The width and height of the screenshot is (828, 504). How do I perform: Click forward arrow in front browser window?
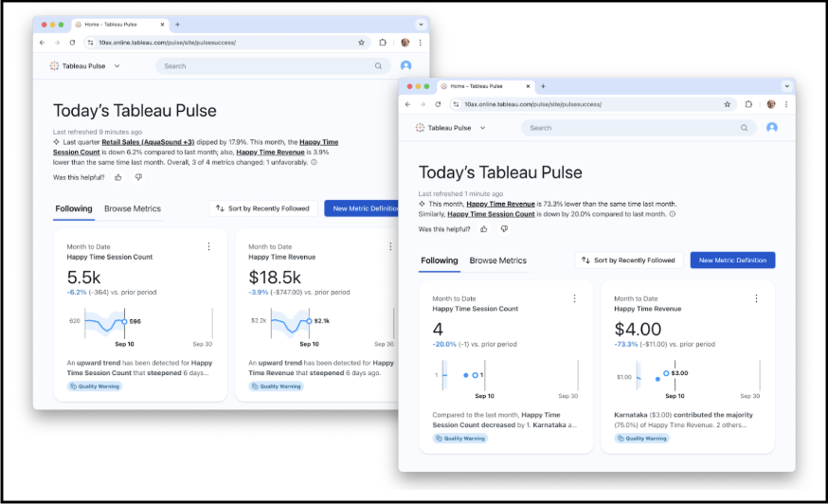[423, 104]
